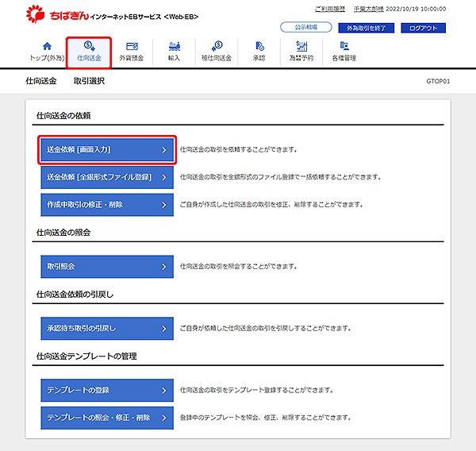Click the user name 千葉太郎様 link
The width and height of the screenshot is (476, 451).
coord(369,9)
